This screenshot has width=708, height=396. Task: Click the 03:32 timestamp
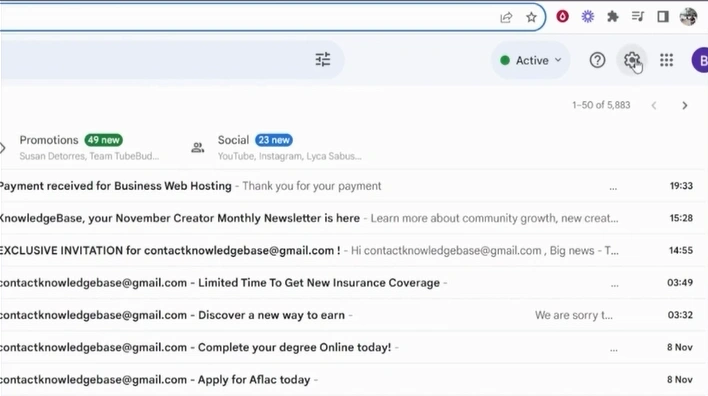680,315
